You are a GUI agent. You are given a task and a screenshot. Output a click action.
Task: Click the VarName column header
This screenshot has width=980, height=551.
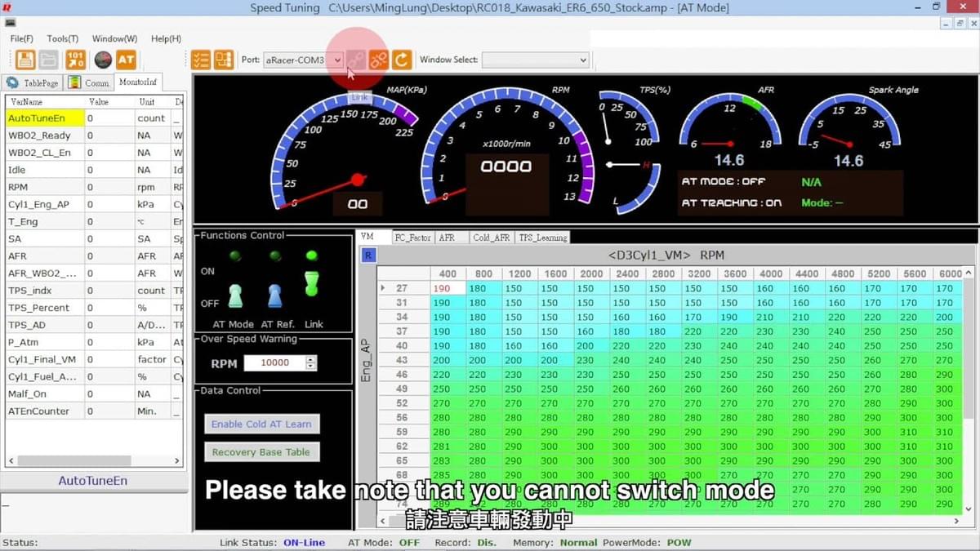[x=45, y=102]
